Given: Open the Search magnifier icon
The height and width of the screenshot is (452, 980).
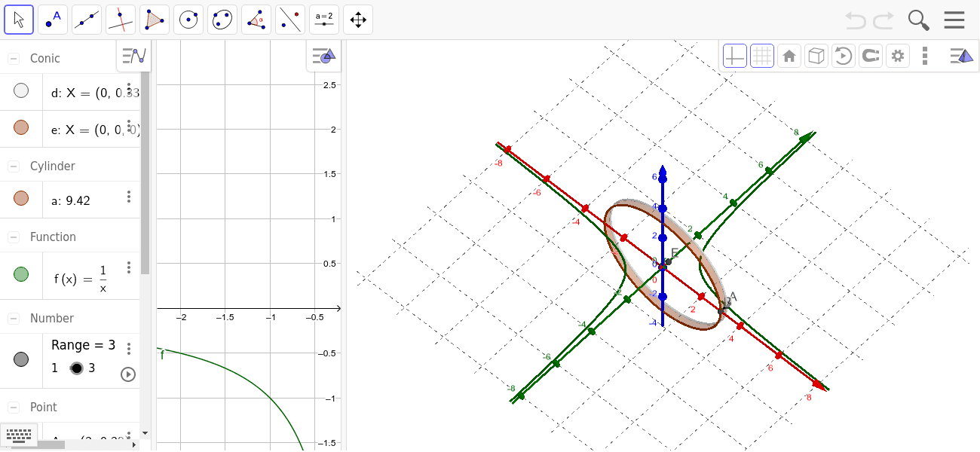Looking at the screenshot, I should [x=918, y=19].
